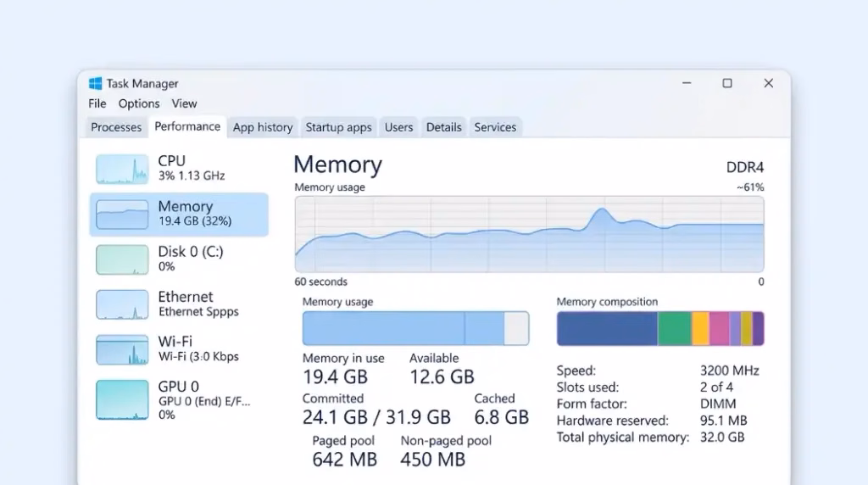Minimize the Task Manager window
This screenshot has width=868, height=485.
click(x=687, y=83)
